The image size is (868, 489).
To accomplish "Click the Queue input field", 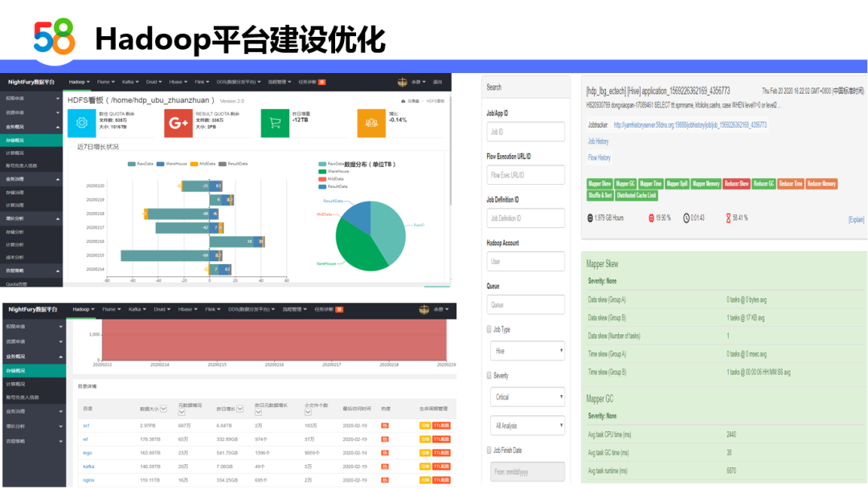I will point(526,304).
